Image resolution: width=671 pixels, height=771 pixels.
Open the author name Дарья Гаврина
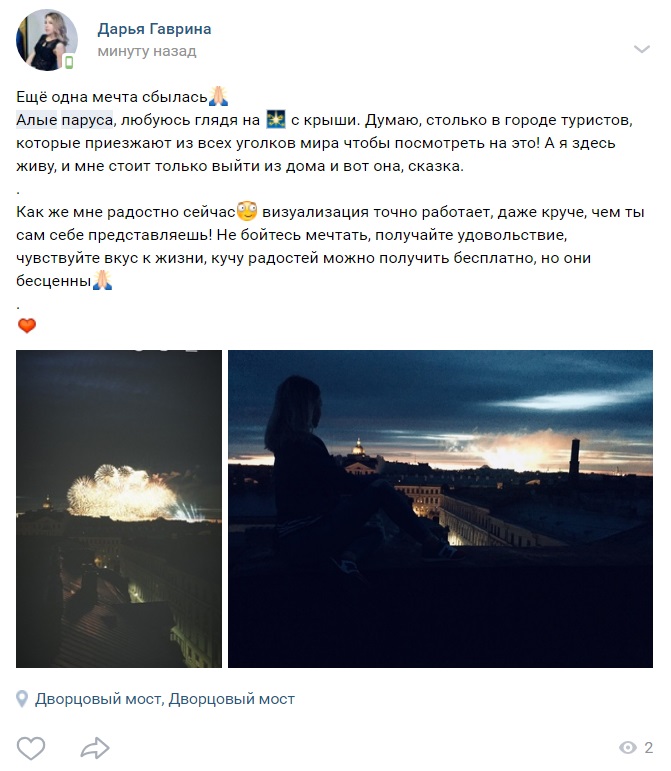point(154,29)
